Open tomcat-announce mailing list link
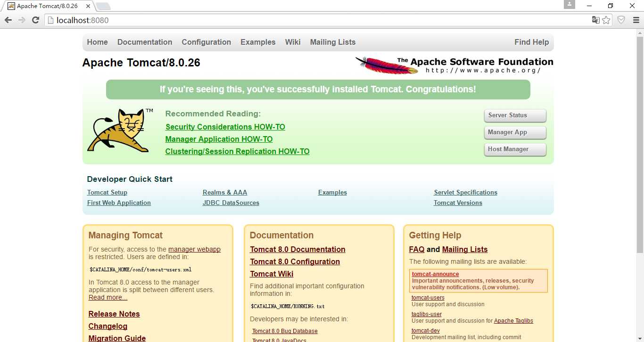The width and height of the screenshot is (644, 342). pos(435,274)
